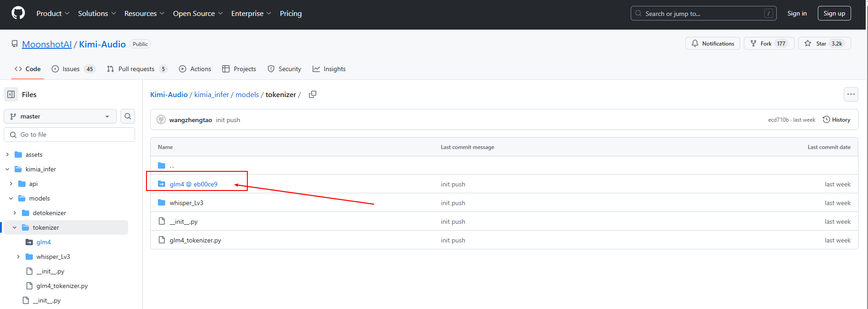Search files using the magnifier button
The image size is (868, 309).
(128, 116)
